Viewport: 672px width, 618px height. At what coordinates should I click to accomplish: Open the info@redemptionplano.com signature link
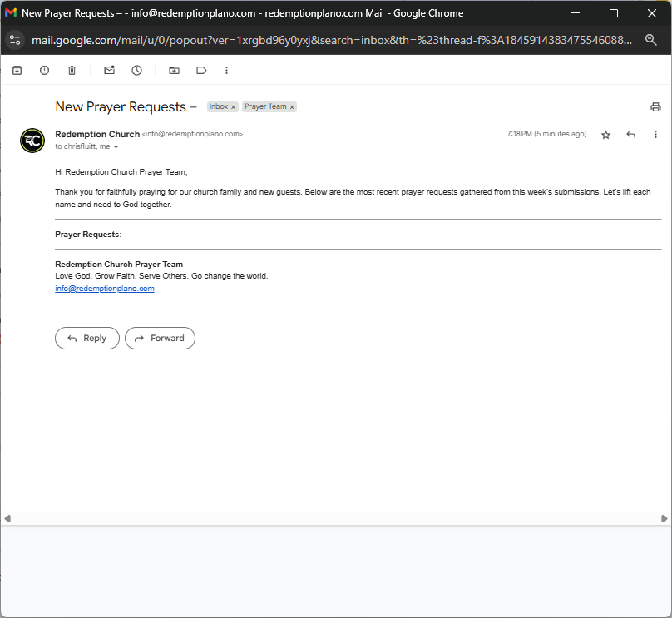pos(105,289)
